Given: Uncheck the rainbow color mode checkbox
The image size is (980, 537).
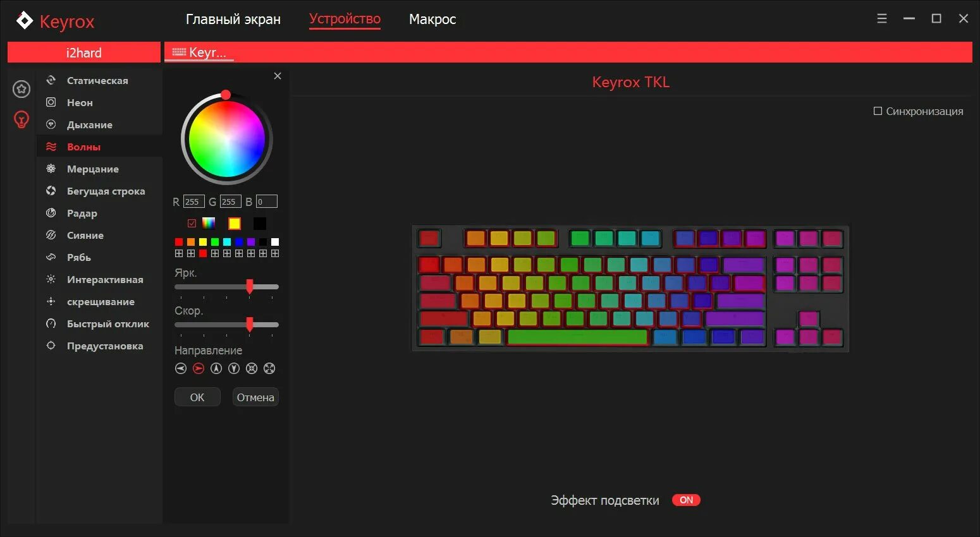Looking at the screenshot, I should (192, 223).
